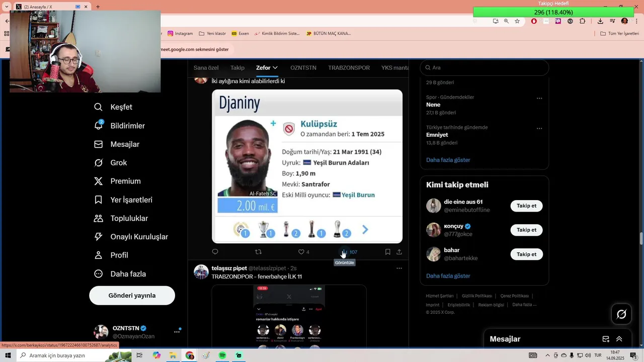This screenshot has height=362, width=644.
Task: Open Yer İşaretleri bookmark icon in sidebar
Action: [x=99, y=200]
